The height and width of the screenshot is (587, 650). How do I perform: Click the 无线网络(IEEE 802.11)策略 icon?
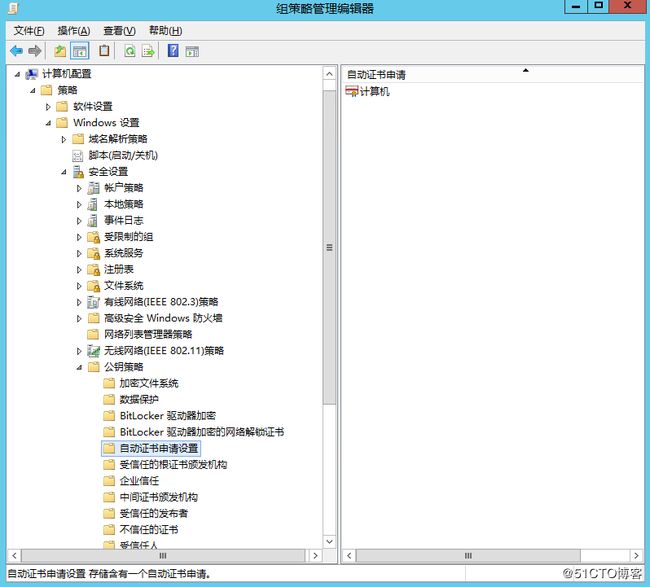point(94,351)
